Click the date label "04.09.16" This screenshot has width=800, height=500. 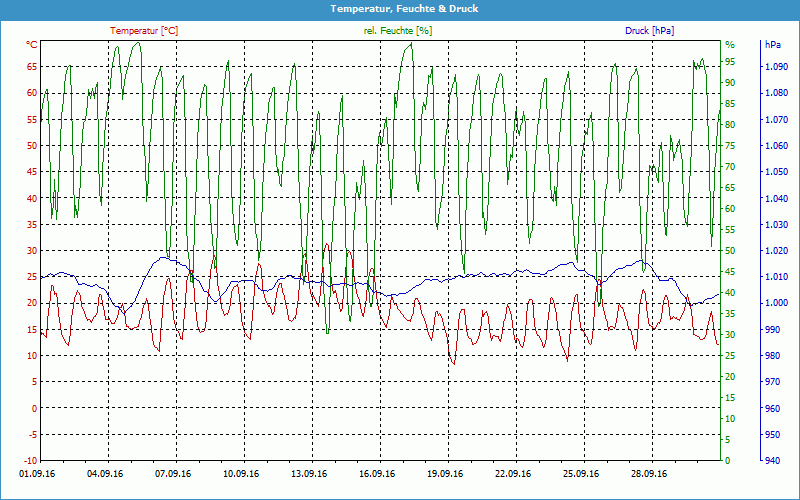point(105,474)
